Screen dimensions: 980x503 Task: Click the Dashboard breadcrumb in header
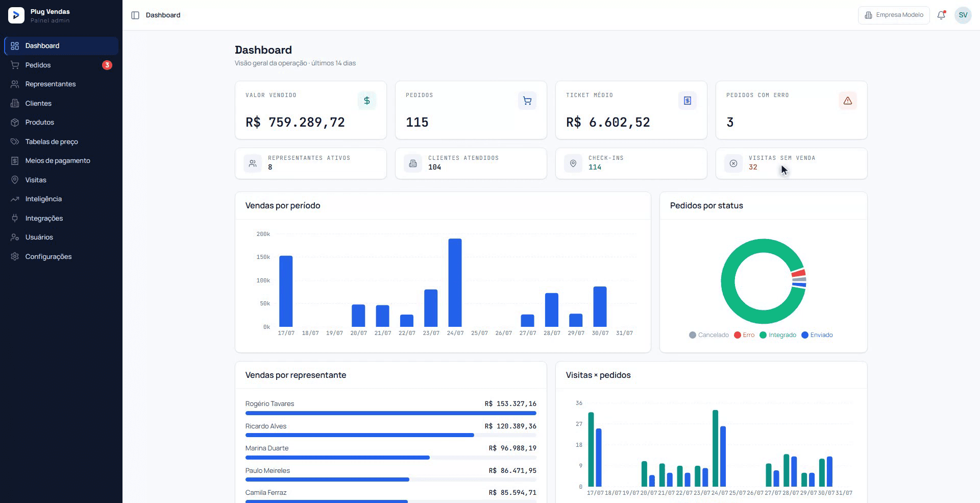click(163, 15)
